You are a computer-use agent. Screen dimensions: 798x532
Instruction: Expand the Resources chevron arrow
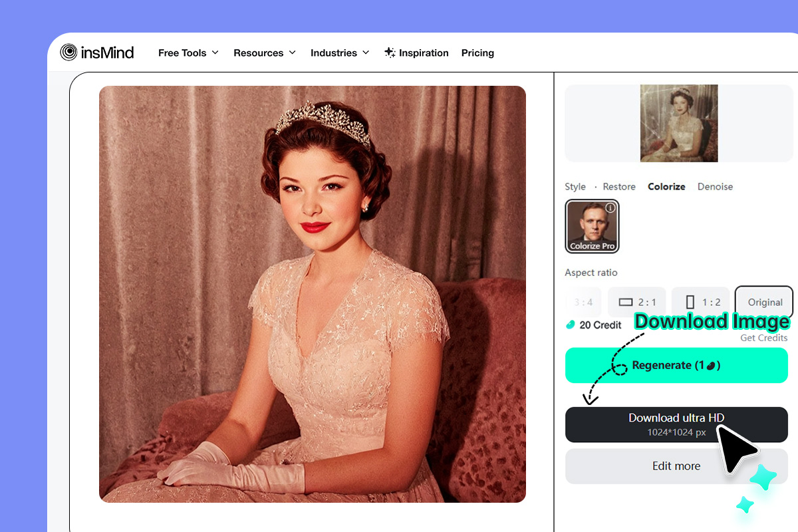pyautogui.click(x=292, y=53)
